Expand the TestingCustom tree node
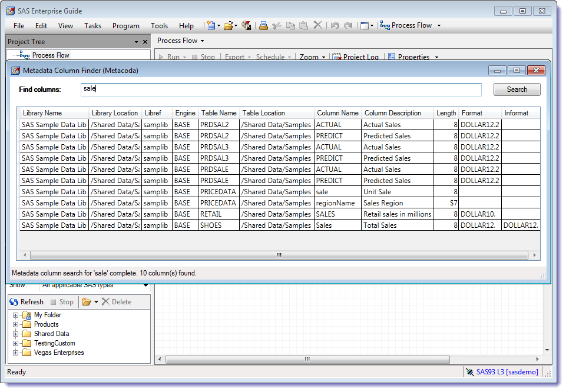The image size is (566, 392). pyautogui.click(x=15, y=343)
